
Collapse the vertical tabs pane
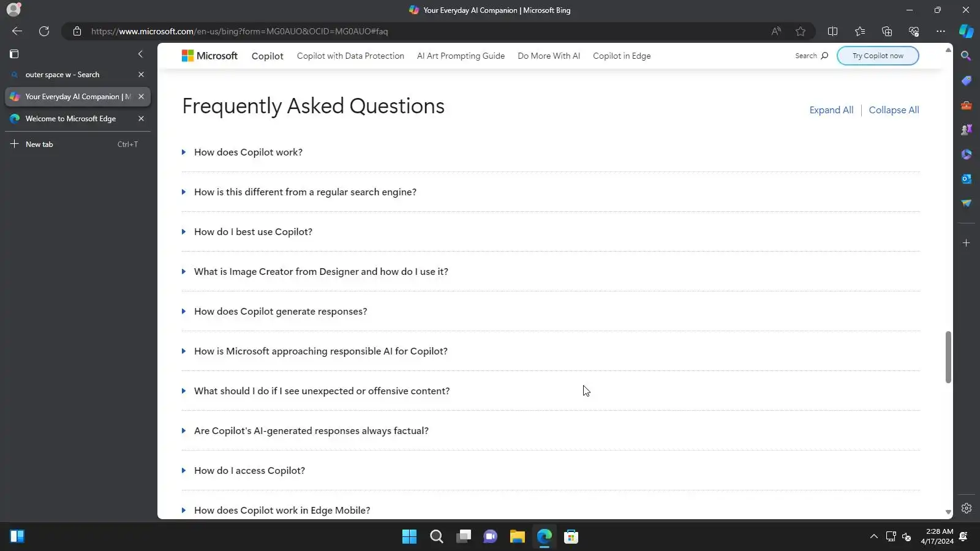pos(140,54)
